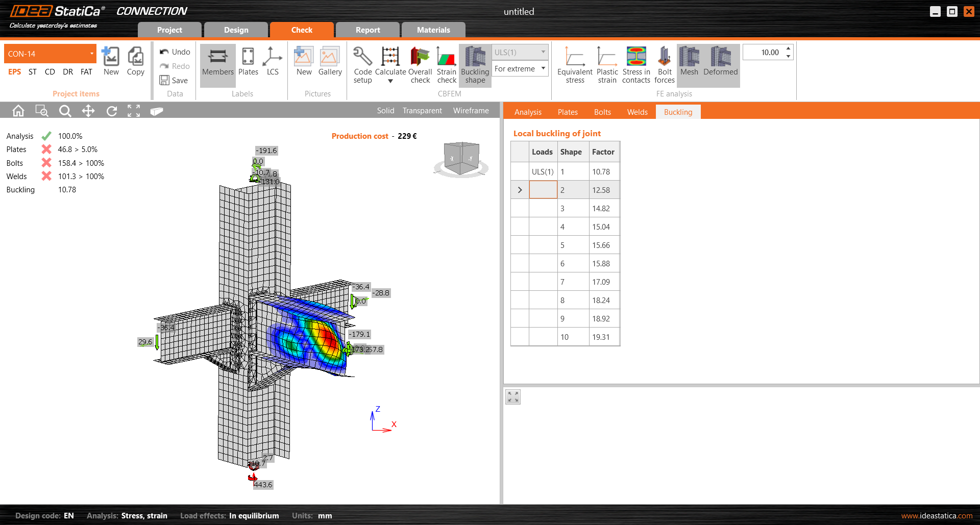
Task: Toggle the Deformed shape view
Action: 720,57
